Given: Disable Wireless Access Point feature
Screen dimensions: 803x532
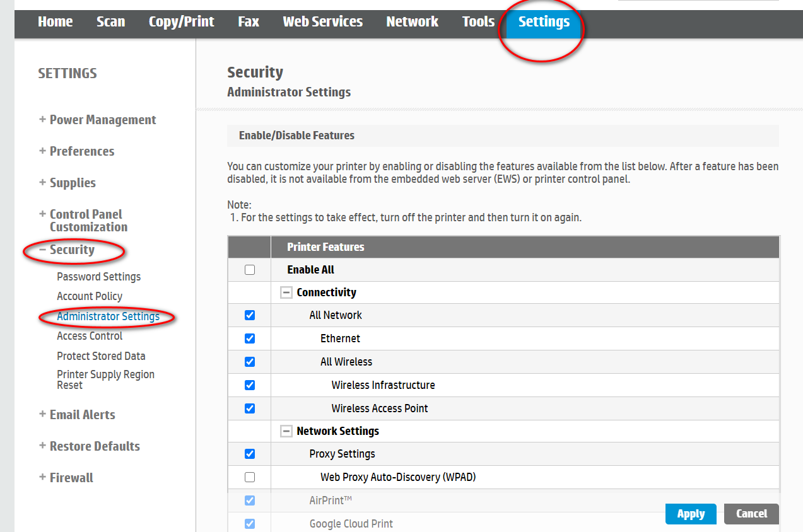Looking at the screenshot, I should point(250,408).
